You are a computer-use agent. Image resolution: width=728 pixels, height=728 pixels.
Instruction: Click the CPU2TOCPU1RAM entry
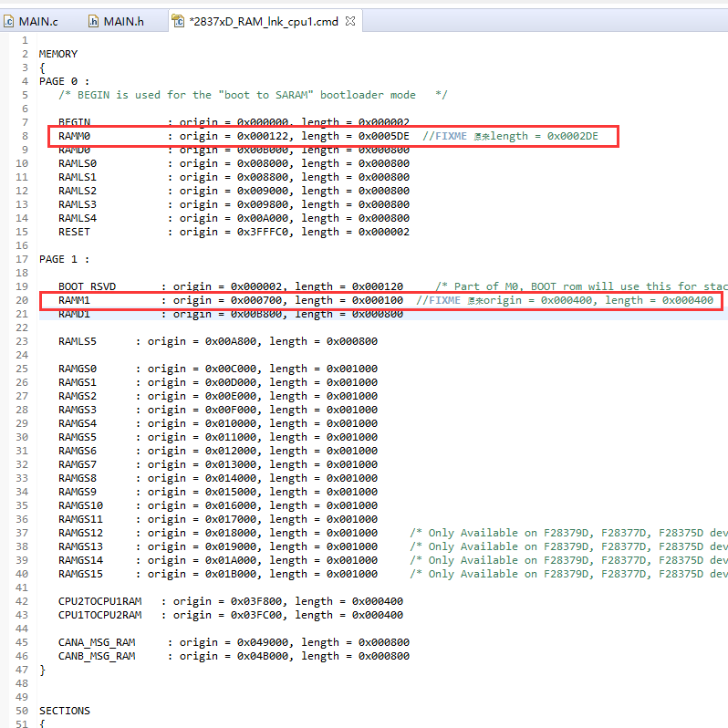click(x=99, y=601)
